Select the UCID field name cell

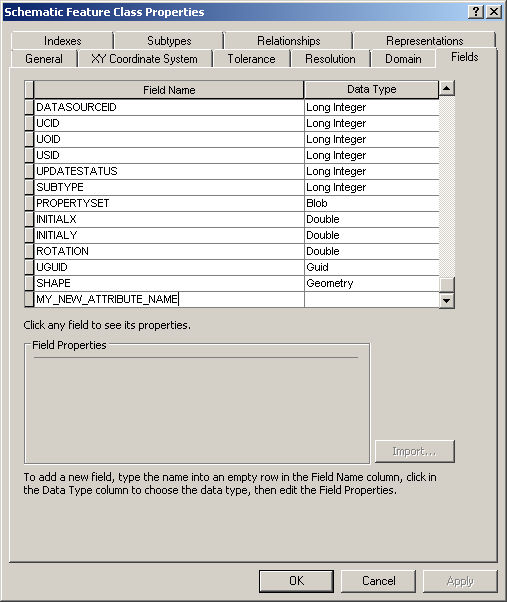(x=169, y=123)
